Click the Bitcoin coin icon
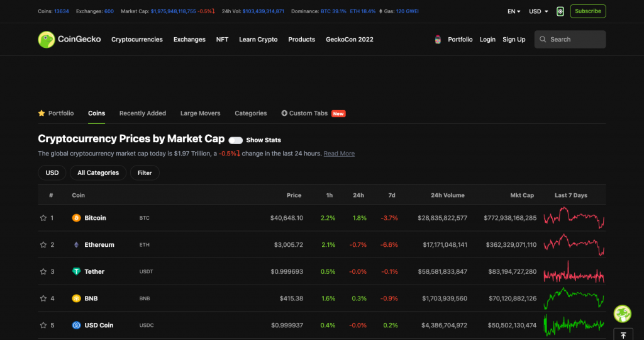 (76, 218)
